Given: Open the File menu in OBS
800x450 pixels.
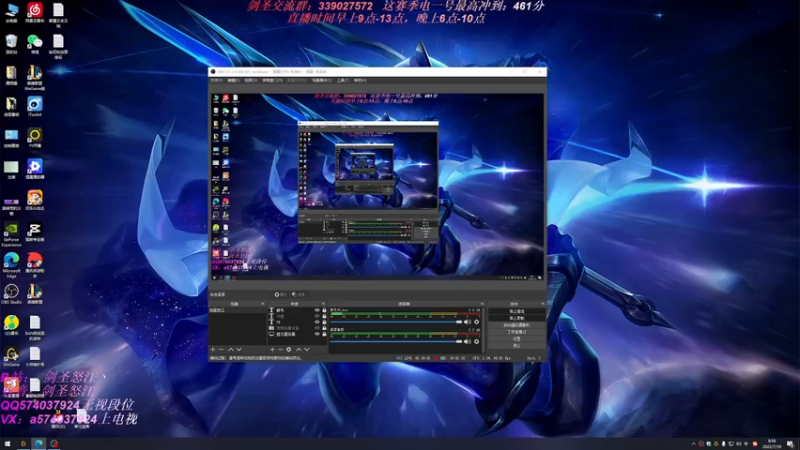Looking at the screenshot, I should tap(216, 80).
